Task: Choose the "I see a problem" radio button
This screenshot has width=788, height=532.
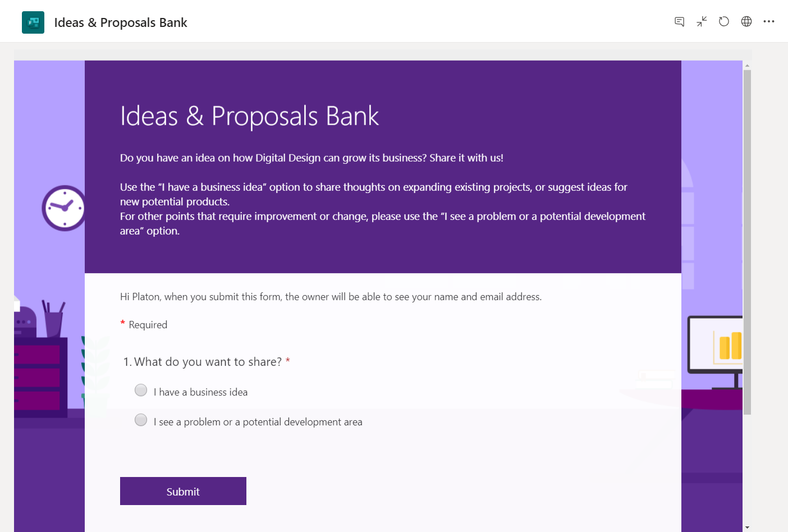Action: click(141, 420)
